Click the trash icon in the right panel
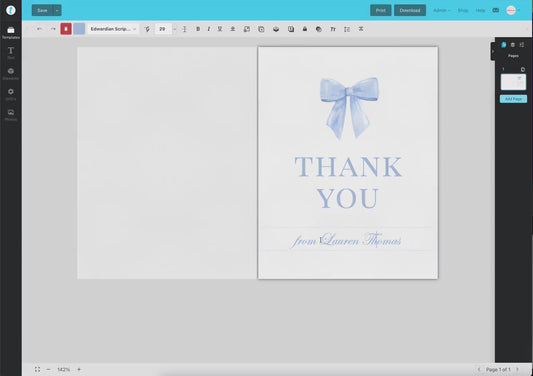 pos(513,45)
